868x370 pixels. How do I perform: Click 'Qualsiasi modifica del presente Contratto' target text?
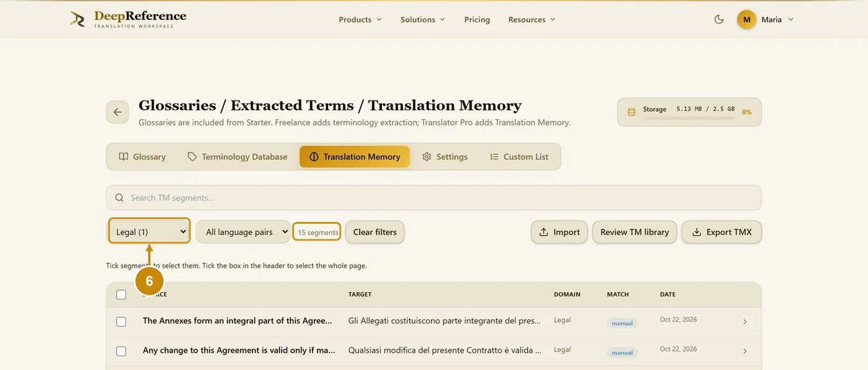445,350
